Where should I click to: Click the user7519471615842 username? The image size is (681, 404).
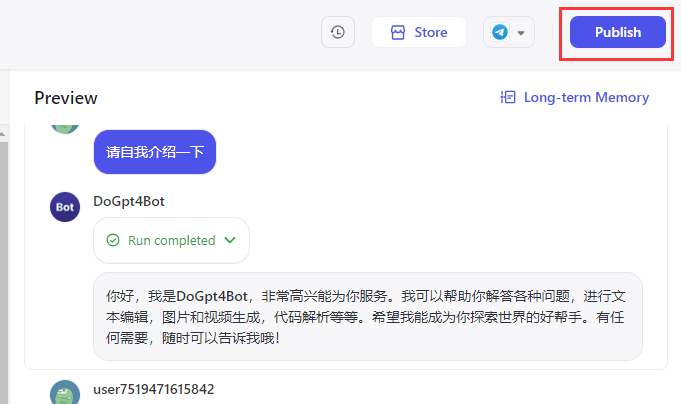pos(154,389)
